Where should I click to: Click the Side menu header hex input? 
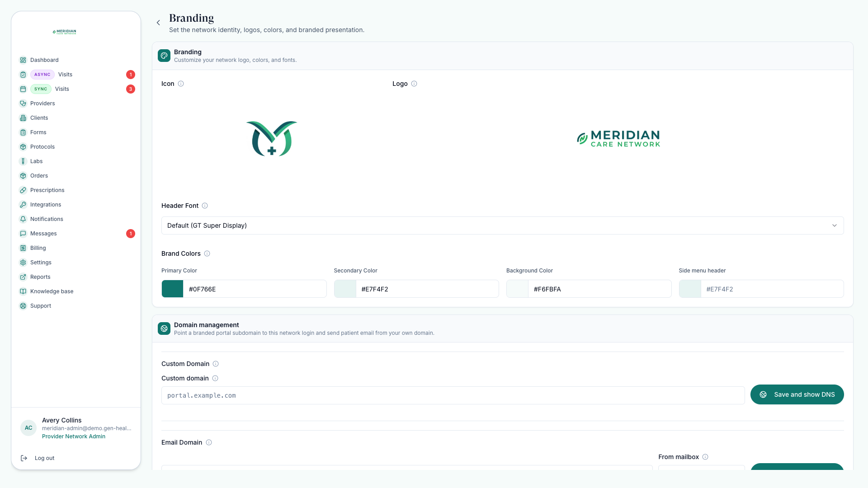pyautogui.click(x=772, y=289)
